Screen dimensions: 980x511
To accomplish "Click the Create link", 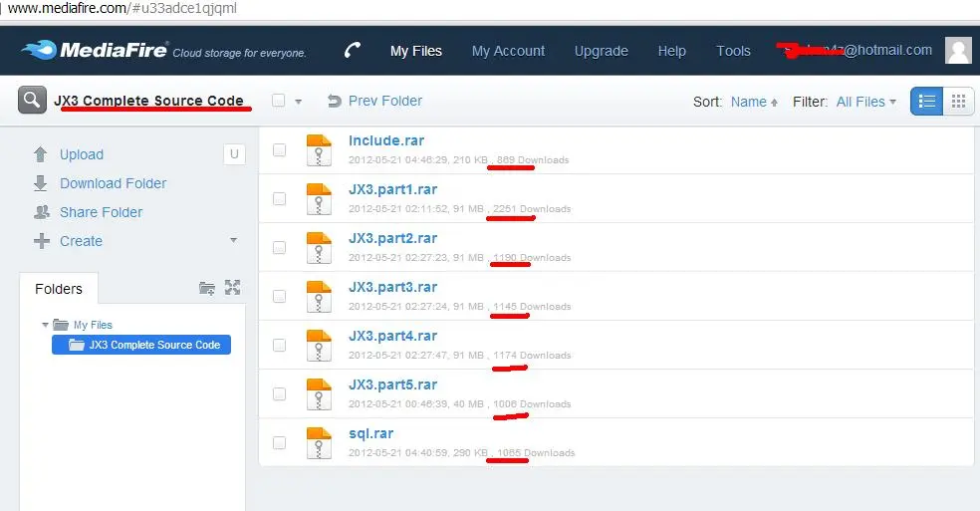I will click(82, 241).
